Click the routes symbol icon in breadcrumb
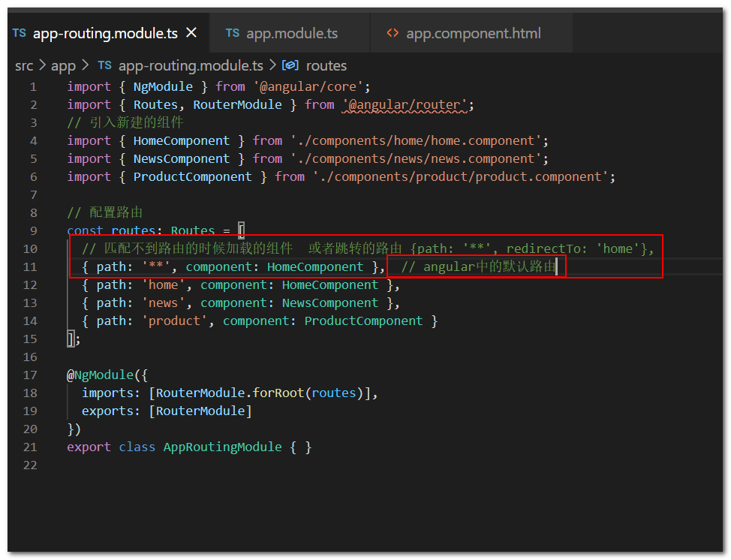The height and width of the screenshot is (560, 731). click(x=290, y=65)
